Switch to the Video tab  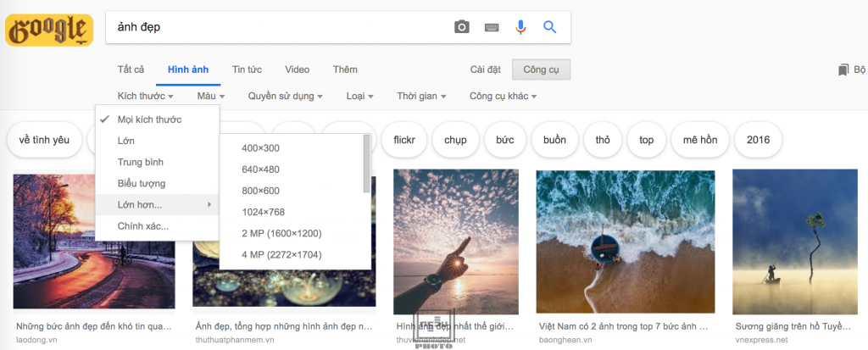298,69
